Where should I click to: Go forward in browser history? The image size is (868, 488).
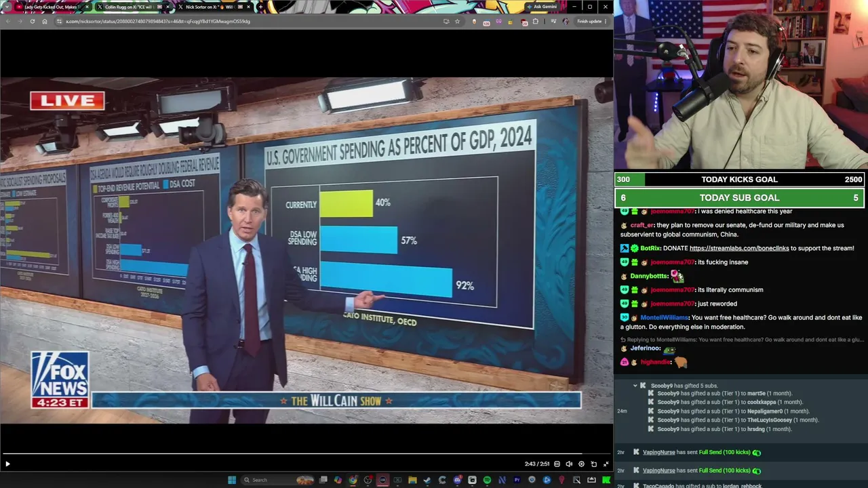point(20,21)
